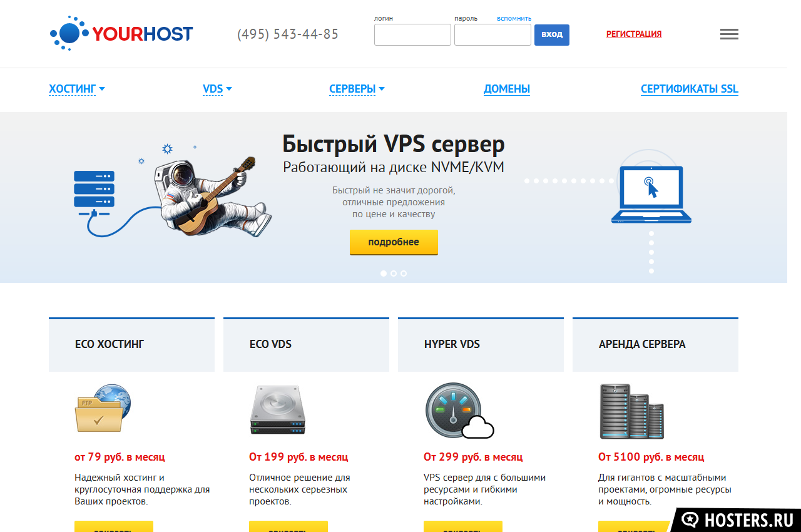Open the hamburger menu icon
801x532 pixels.
tap(729, 34)
